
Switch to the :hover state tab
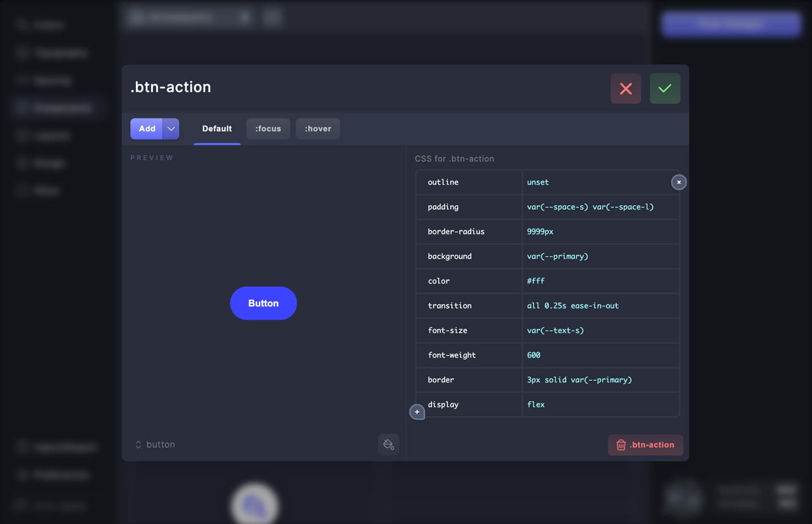click(318, 128)
